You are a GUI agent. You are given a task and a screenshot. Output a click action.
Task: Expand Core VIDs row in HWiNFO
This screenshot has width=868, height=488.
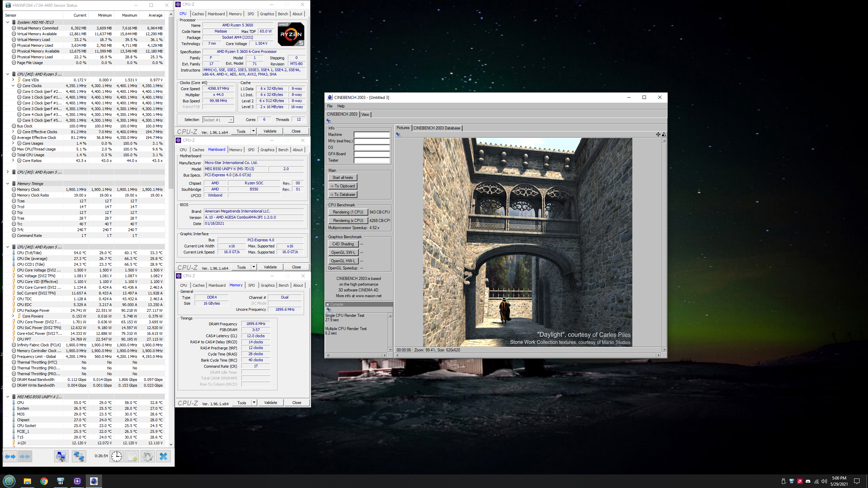click(x=13, y=80)
